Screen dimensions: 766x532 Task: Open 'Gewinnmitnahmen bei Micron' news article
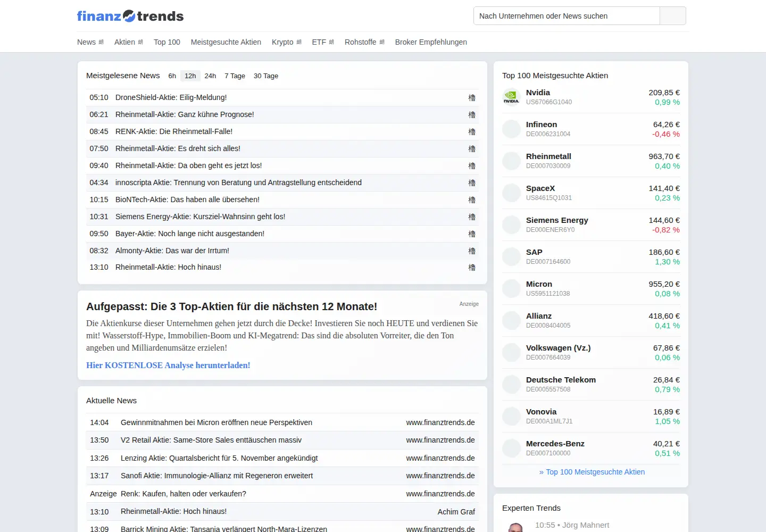pyautogui.click(x=217, y=422)
